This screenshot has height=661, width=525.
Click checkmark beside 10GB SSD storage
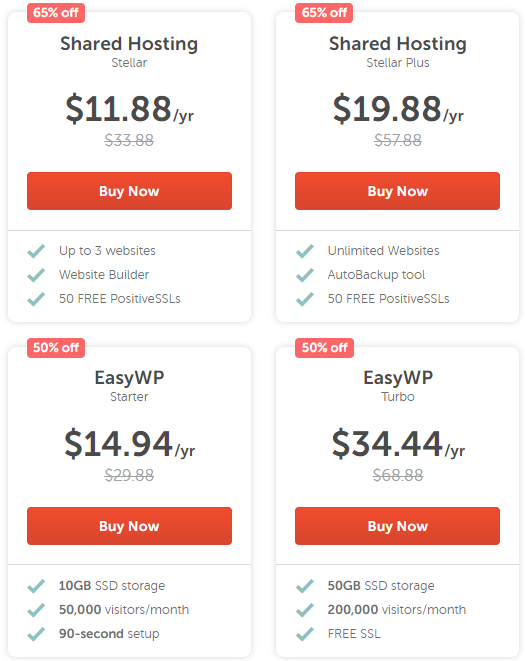36,586
